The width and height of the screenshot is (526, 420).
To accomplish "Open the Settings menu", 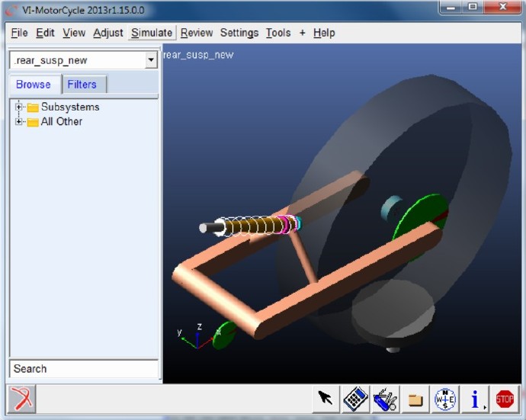I will coord(239,33).
